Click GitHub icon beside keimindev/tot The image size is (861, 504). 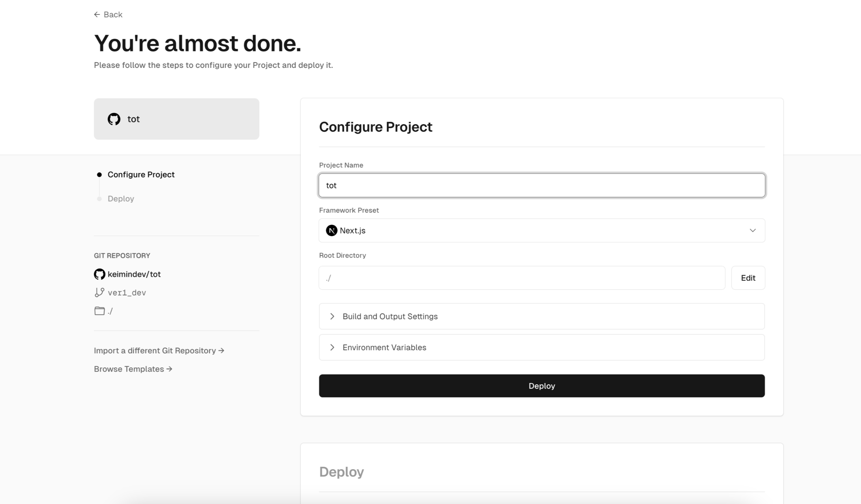(x=100, y=274)
